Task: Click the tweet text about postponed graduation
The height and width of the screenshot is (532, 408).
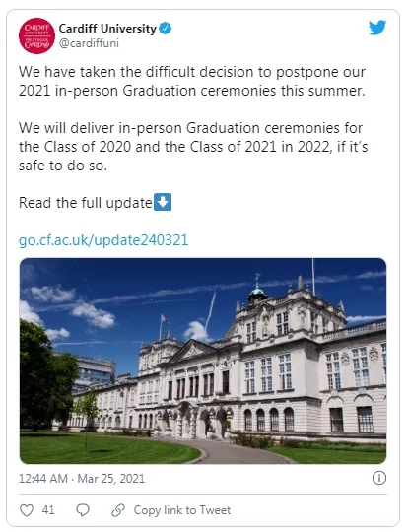Action: [192, 82]
